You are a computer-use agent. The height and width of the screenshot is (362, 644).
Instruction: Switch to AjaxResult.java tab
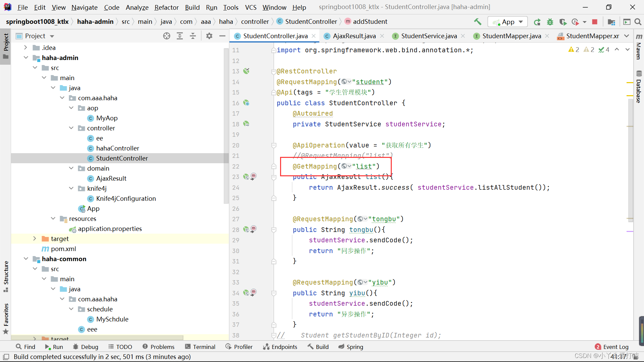(354, 36)
